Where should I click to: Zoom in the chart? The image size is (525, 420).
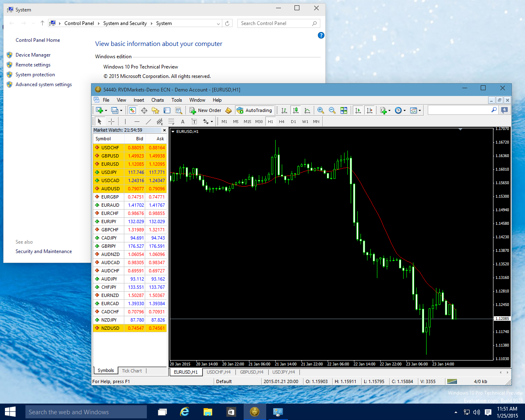(321, 110)
